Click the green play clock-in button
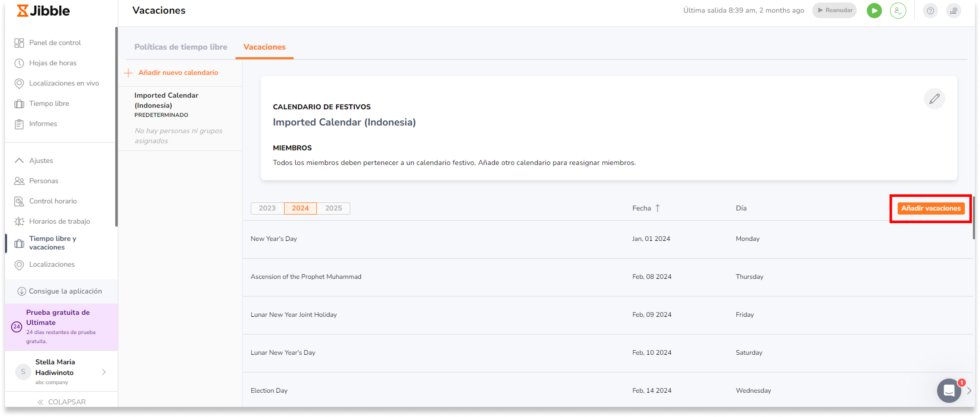 [874, 11]
